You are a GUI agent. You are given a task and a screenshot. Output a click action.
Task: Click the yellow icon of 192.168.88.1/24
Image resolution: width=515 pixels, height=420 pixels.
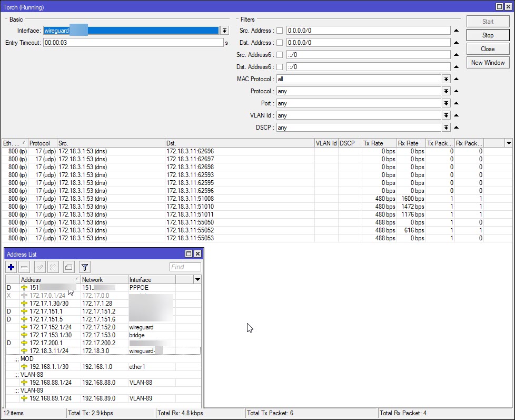24,383
